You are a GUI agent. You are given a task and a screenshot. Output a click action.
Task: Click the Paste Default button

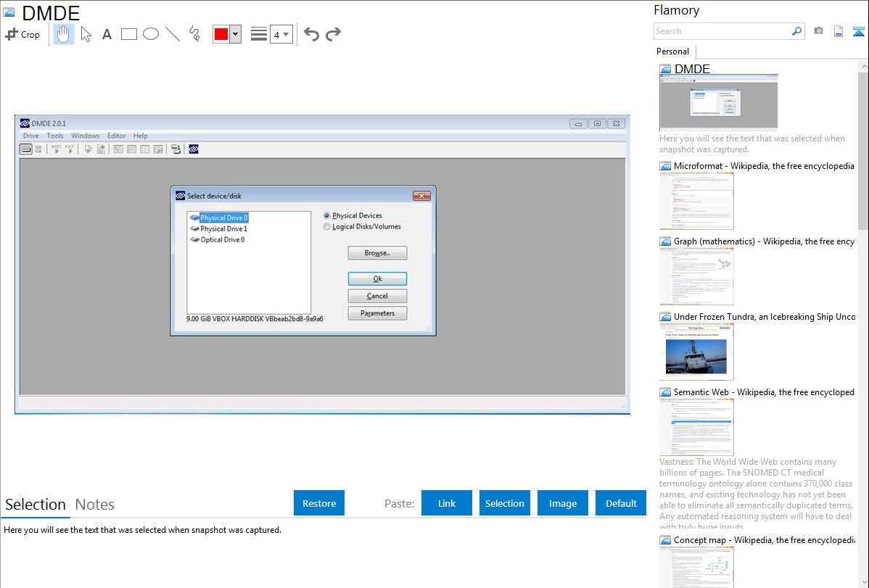[x=621, y=503]
